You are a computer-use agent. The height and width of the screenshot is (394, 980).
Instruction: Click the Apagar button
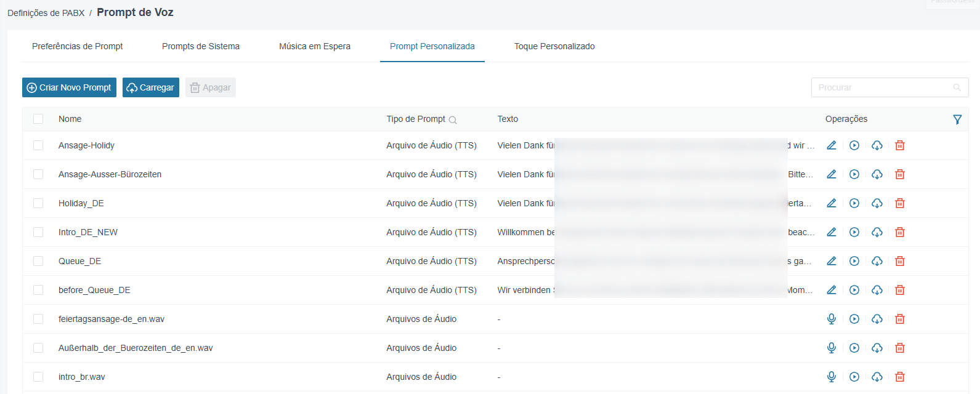pos(211,87)
